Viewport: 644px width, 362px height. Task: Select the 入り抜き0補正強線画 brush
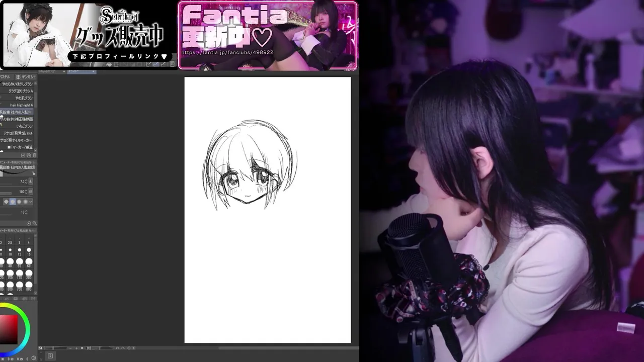click(x=17, y=119)
